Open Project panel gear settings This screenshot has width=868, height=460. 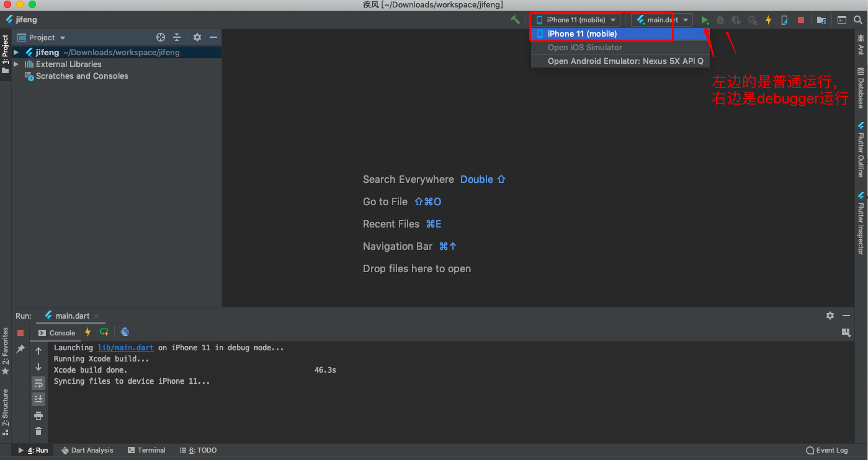(197, 37)
